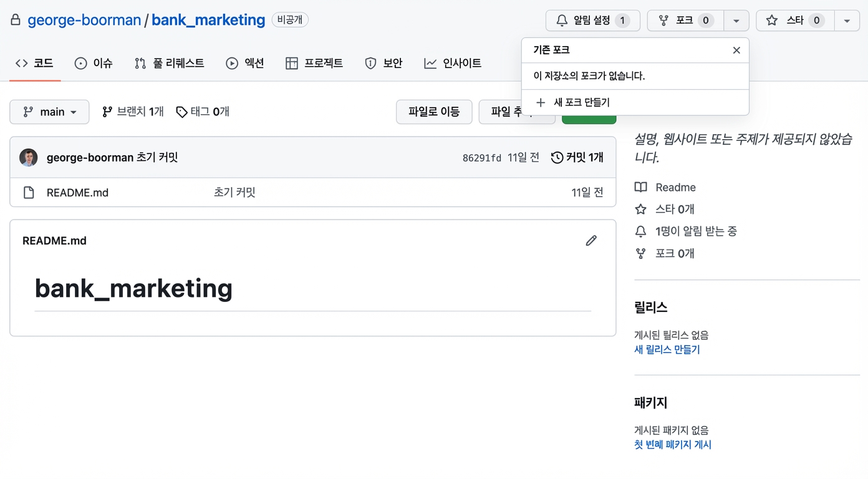The height and width of the screenshot is (479, 868).
Task: Click the pull request icon on 풀 리퀘스트 tab
Action: pyautogui.click(x=140, y=63)
